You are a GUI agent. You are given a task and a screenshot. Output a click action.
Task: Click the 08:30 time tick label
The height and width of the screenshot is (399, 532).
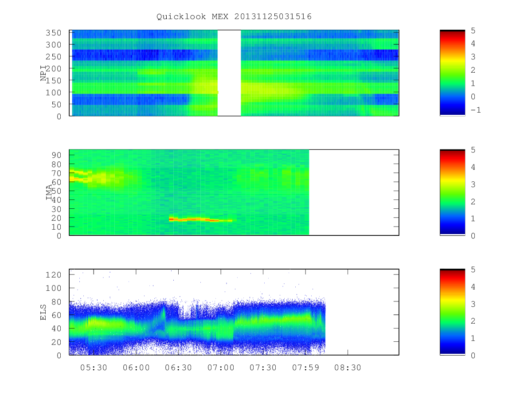348,368
